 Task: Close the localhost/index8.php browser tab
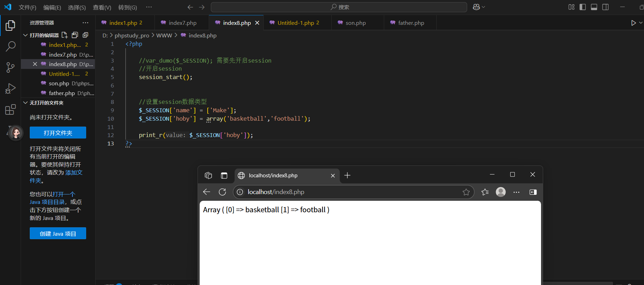pyautogui.click(x=333, y=176)
